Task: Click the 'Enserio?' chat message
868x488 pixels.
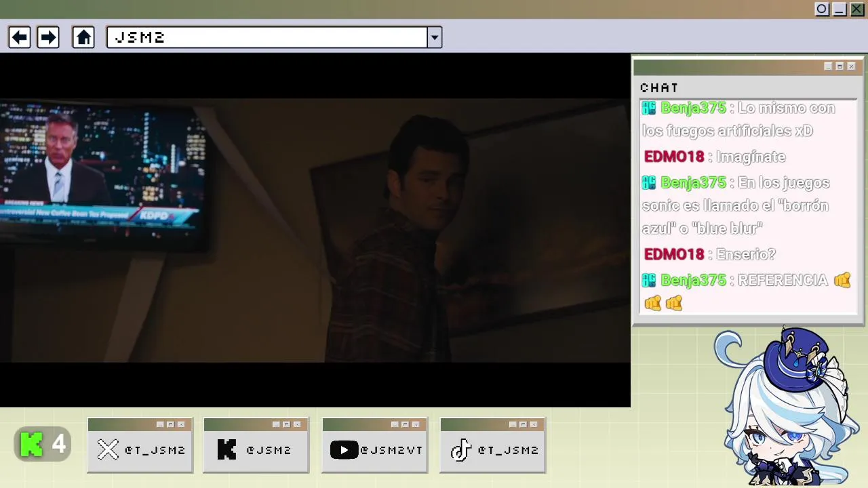Action: (745, 255)
